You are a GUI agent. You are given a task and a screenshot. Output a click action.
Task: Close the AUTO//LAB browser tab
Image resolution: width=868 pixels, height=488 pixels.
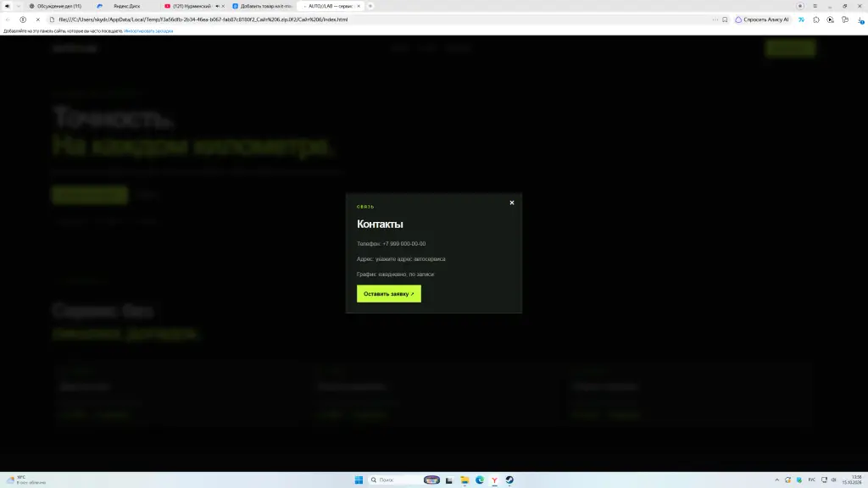(x=359, y=6)
